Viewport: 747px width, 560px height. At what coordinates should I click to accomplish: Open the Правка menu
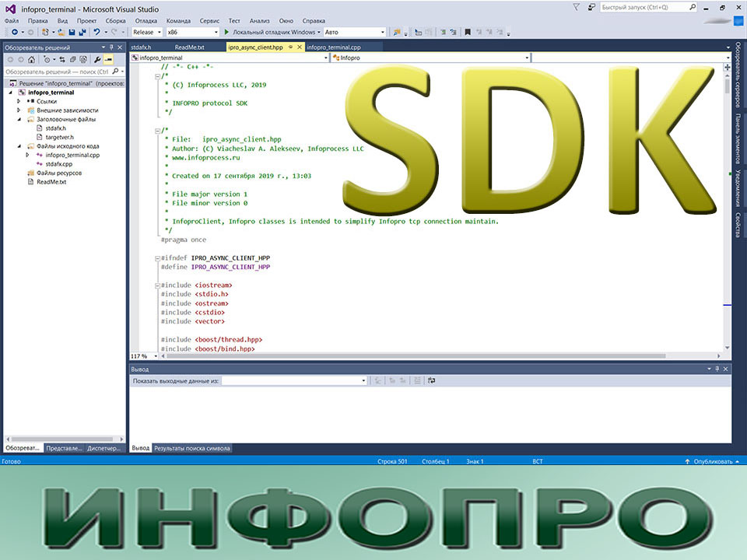click(x=37, y=20)
